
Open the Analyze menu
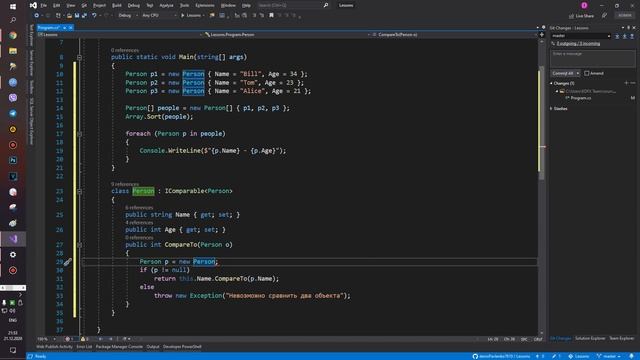pyautogui.click(x=166, y=5)
